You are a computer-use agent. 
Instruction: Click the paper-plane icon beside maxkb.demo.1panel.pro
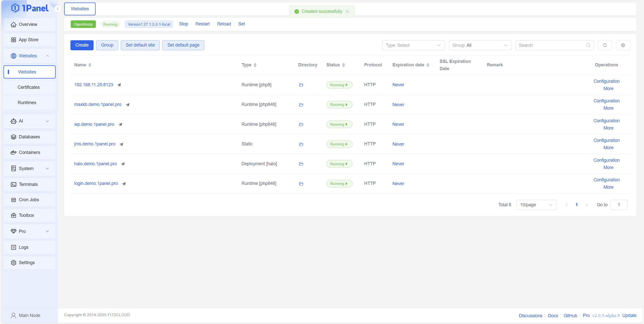tap(128, 105)
